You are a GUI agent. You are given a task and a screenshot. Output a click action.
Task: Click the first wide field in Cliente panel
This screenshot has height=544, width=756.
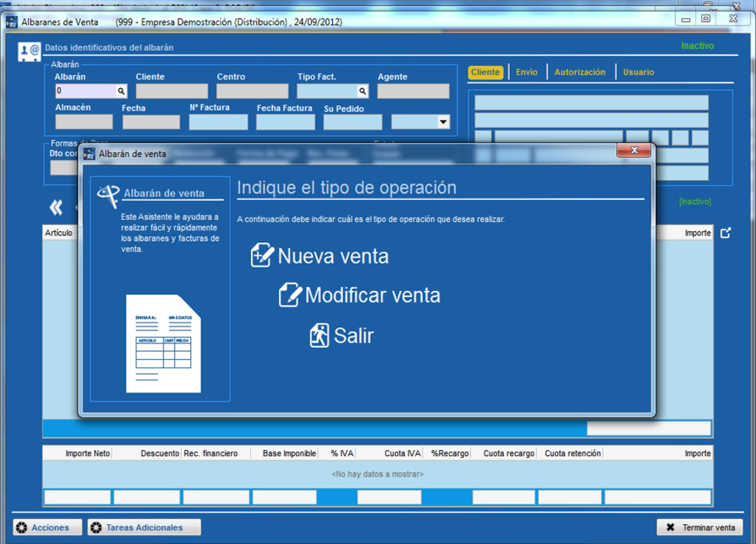point(591,103)
